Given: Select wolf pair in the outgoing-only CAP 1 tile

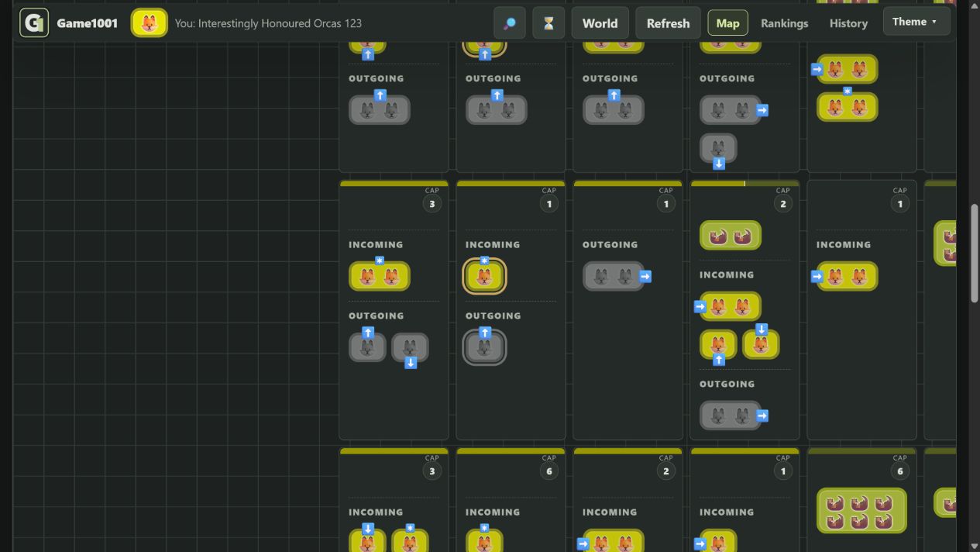Looking at the screenshot, I should point(614,276).
